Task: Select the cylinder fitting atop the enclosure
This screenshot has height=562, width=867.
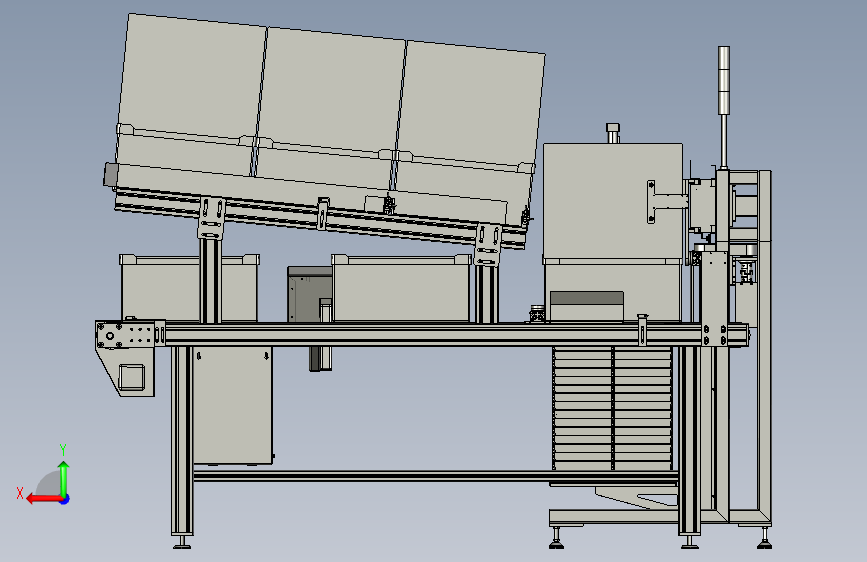Action: pos(613,133)
